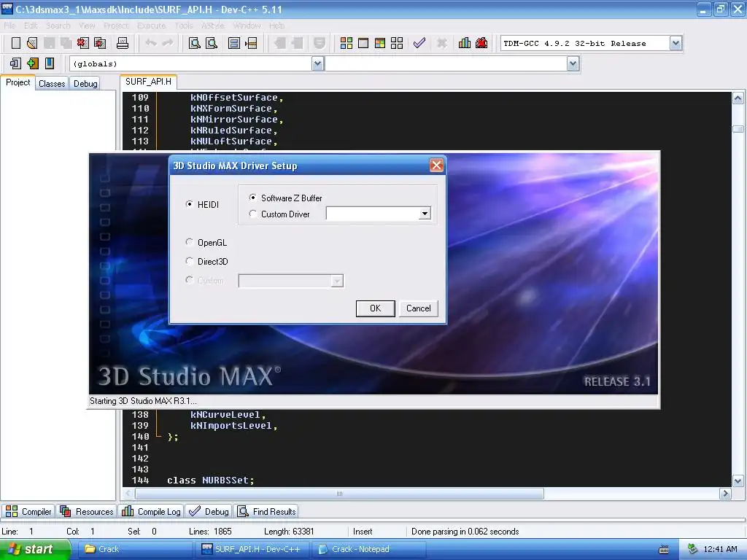This screenshot has width=747, height=560.
Task: Open the Execute menu
Action: tap(151, 26)
